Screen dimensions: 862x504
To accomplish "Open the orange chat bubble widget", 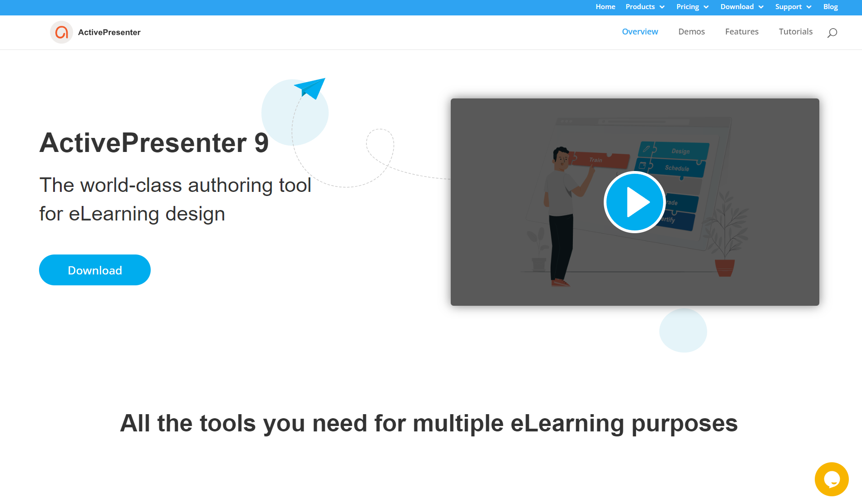I will pos(832,479).
